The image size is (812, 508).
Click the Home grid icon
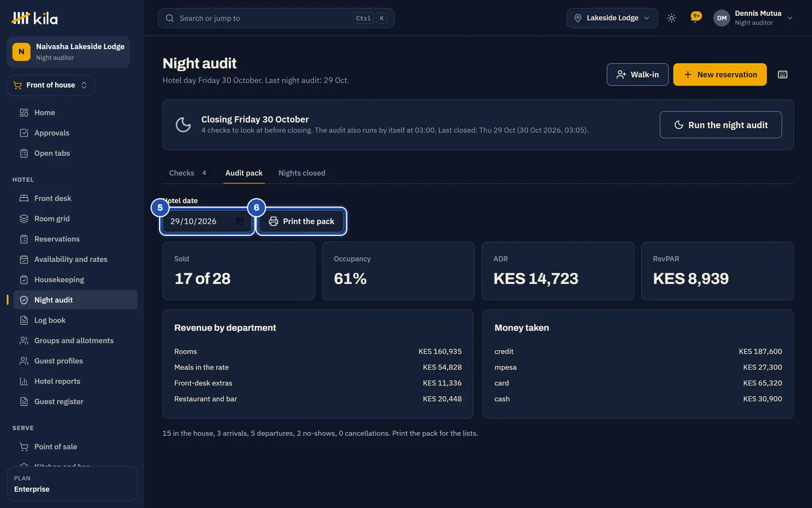click(24, 113)
